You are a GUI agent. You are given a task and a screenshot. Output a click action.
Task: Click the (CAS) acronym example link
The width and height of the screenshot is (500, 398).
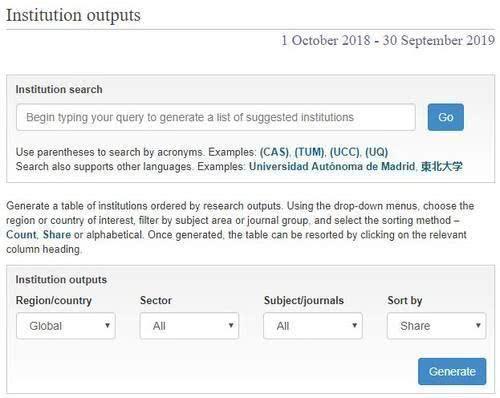point(274,152)
